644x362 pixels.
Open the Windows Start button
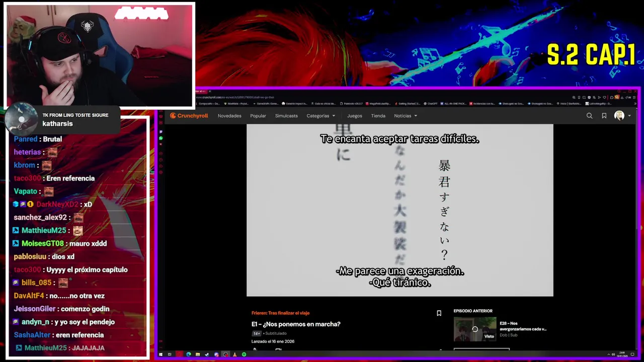[160, 354]
